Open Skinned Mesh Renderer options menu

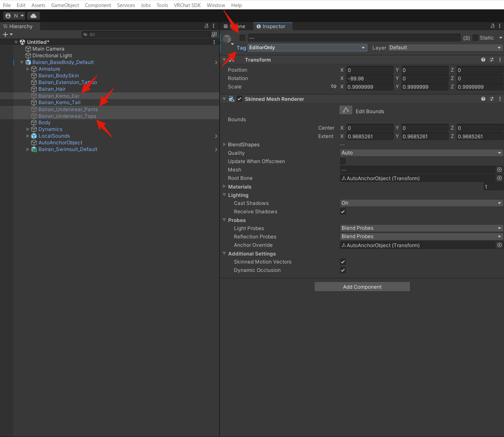[x=500, y=99]
